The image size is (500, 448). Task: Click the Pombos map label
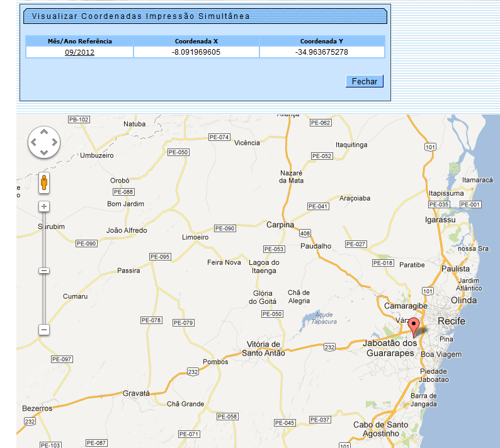click(x=215, y=362)
